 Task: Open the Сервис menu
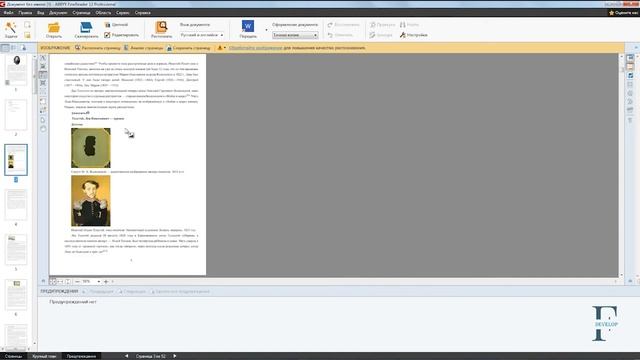(x=122, y=13)
